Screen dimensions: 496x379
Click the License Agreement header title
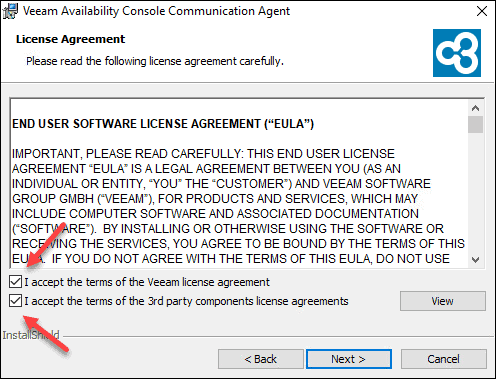pyautogui.click(x=70, y=39)
